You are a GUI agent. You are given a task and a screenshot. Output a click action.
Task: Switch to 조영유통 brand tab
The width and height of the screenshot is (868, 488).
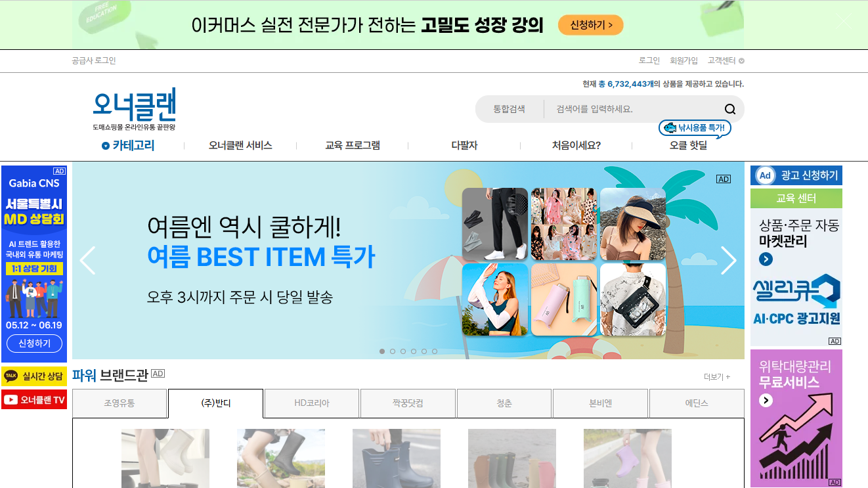(x=119, y=403)
